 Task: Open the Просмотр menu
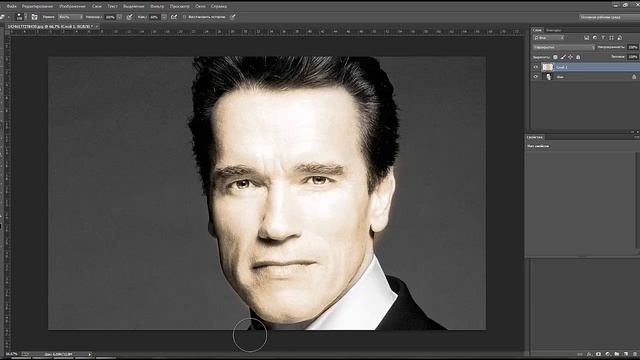(180, 7)
